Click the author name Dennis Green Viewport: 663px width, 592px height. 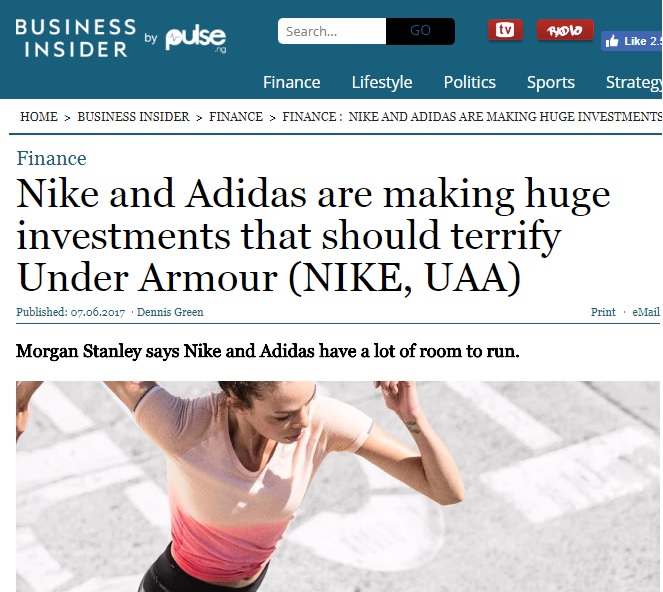pyautogui.click(x=170, y=312)
